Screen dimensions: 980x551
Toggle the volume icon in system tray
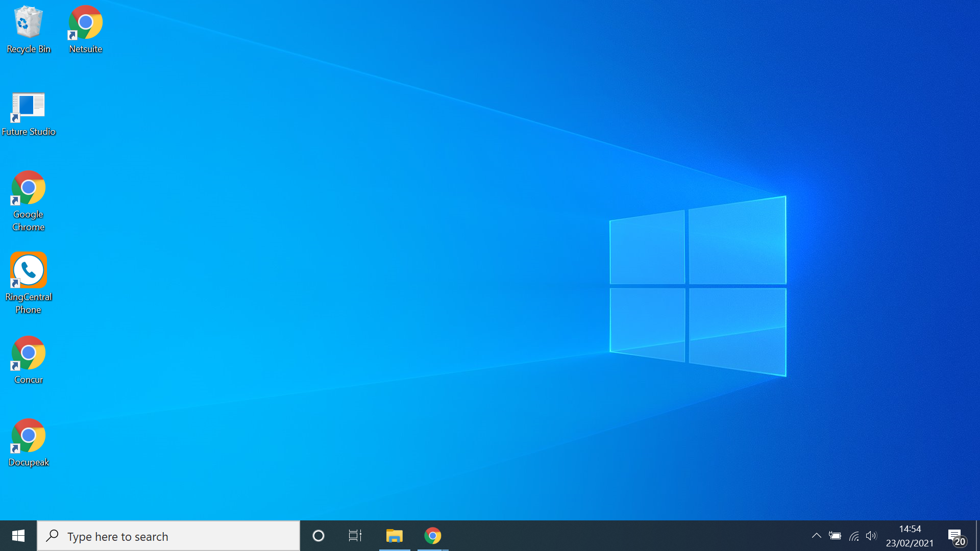(872, 536)
